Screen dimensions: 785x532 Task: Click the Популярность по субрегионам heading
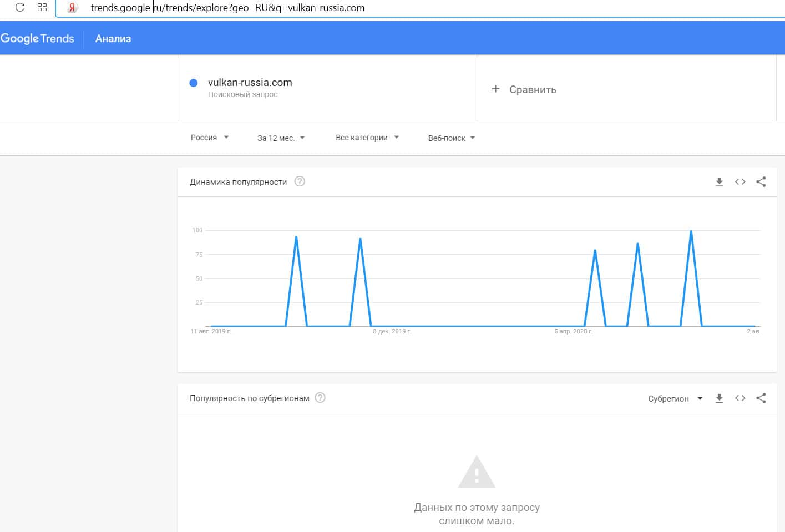[x=250, y=398]
